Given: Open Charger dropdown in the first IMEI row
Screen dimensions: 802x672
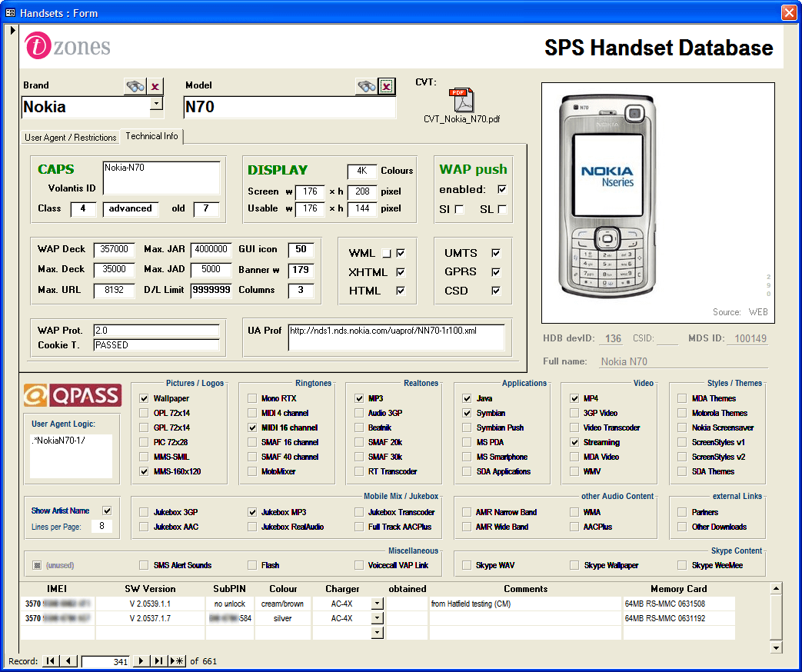Looking at the screenshot, I should point(377,604).
